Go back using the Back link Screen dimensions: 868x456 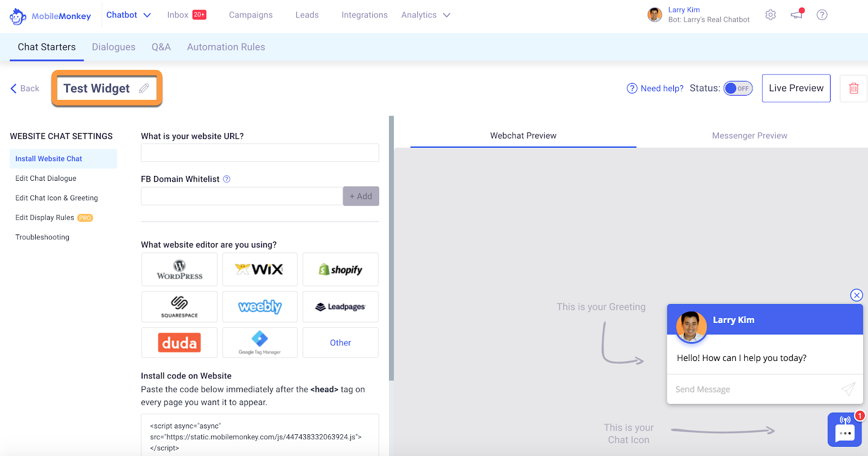pyautogui.click(x=25, y=88)
